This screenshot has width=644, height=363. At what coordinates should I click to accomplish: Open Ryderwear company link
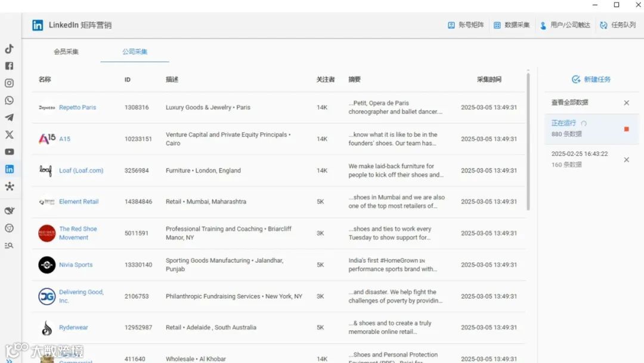[73, 327]
